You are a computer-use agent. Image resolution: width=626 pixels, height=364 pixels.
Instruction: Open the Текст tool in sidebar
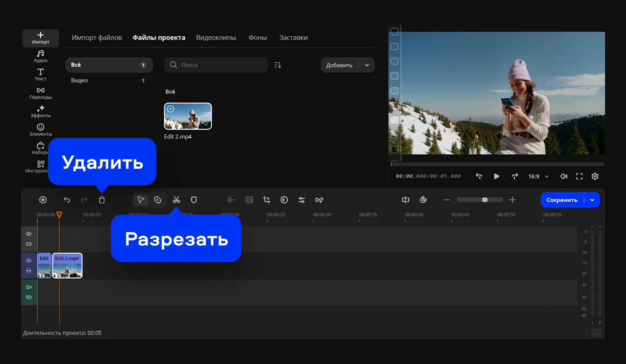(40, 74)
